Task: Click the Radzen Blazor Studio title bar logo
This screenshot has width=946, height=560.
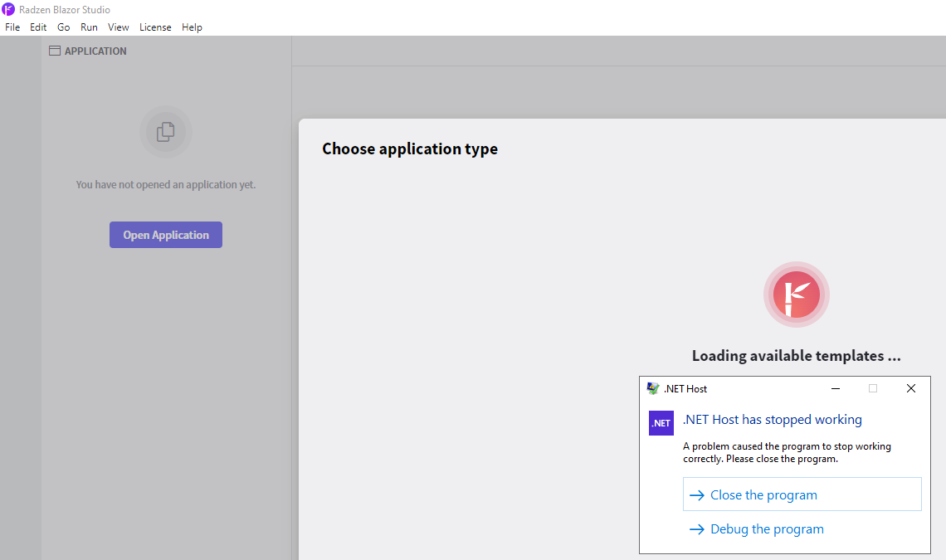Action: (x=8, y=10)
